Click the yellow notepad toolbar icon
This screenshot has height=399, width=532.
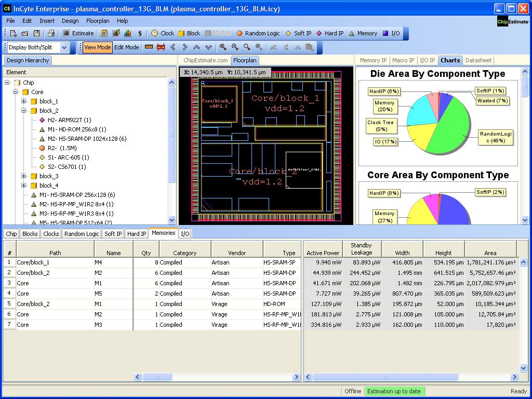pyautogui.click(x=104, y=33)
